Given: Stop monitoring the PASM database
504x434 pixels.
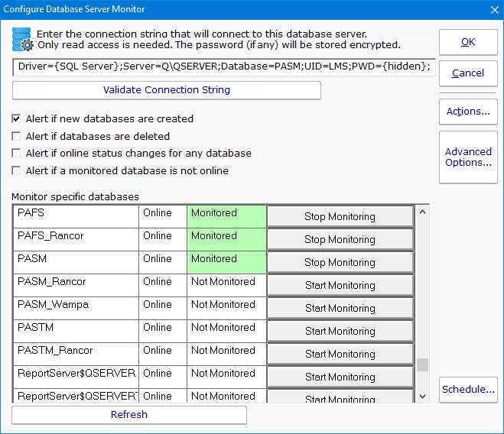Looking at the screenshot, I should [340, 263].
